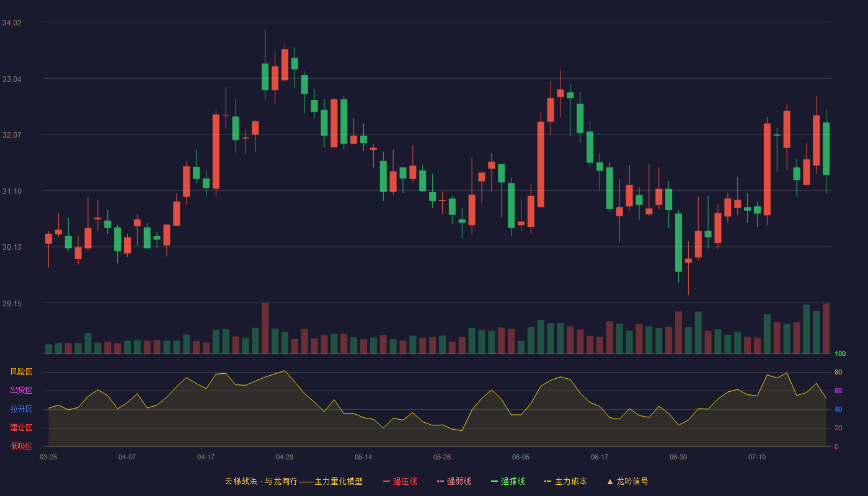
Task: Click the 05-26 date label
Action: [442, 457]
